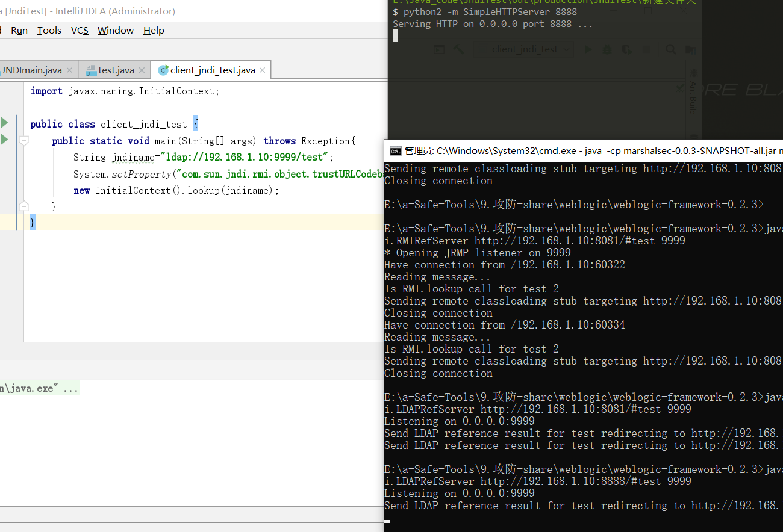Collapse the main method fold marker

24,141
